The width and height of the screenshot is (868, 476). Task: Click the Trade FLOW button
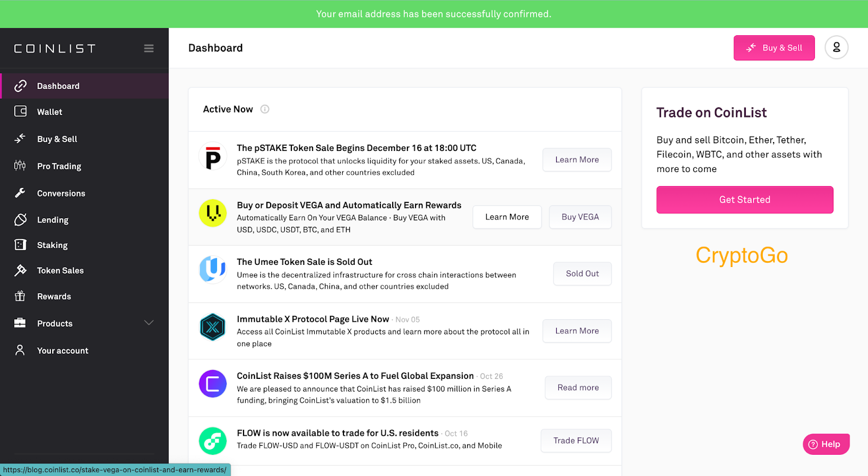click(576, 441)
